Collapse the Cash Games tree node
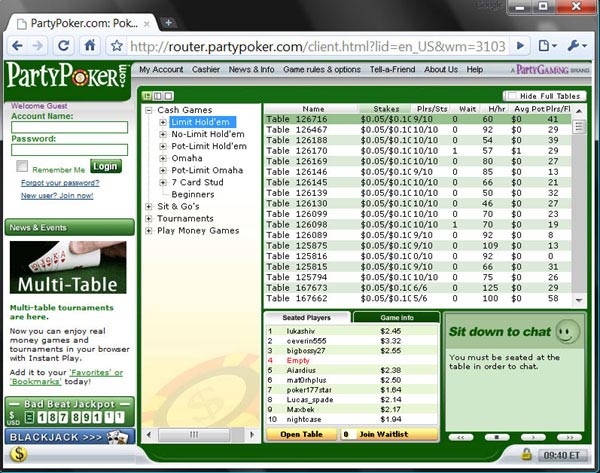 coord(148,110)
